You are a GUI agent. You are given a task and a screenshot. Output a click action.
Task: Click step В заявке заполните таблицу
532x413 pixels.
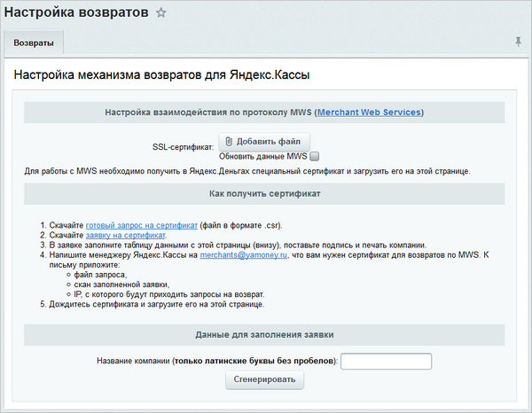[x=238, y=245]
